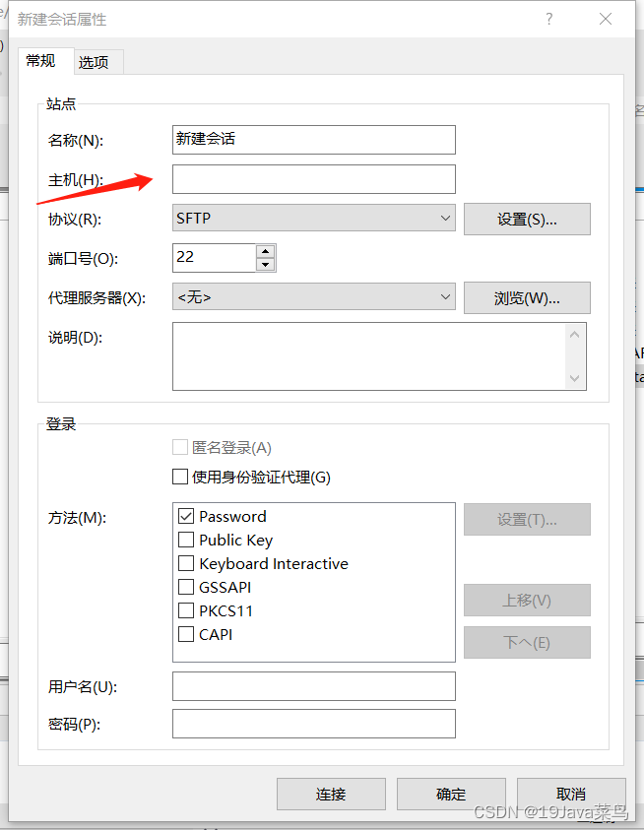Check the CAPI authentication method

click(186, 634)
